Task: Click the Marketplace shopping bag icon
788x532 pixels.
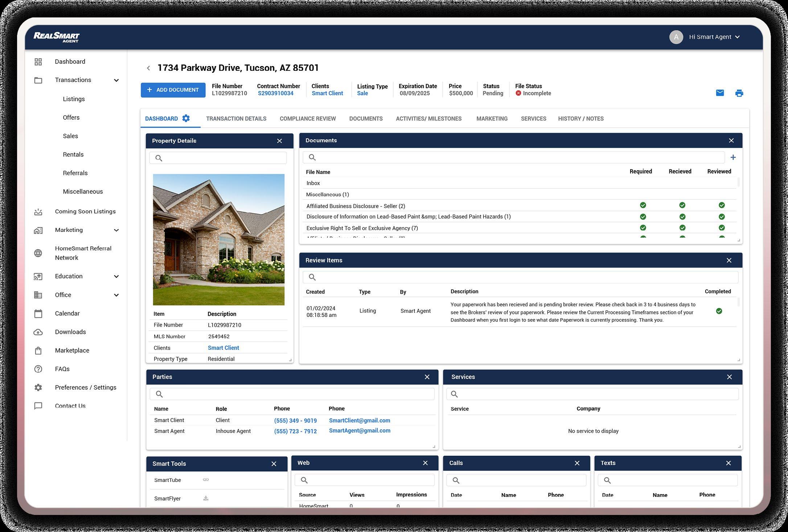Action: click(x=38, y=351)
